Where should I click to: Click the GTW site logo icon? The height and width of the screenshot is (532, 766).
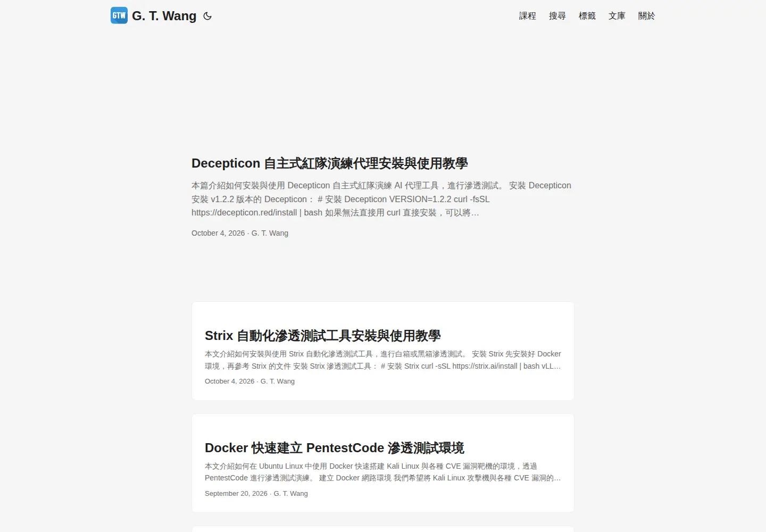[119, 15]
